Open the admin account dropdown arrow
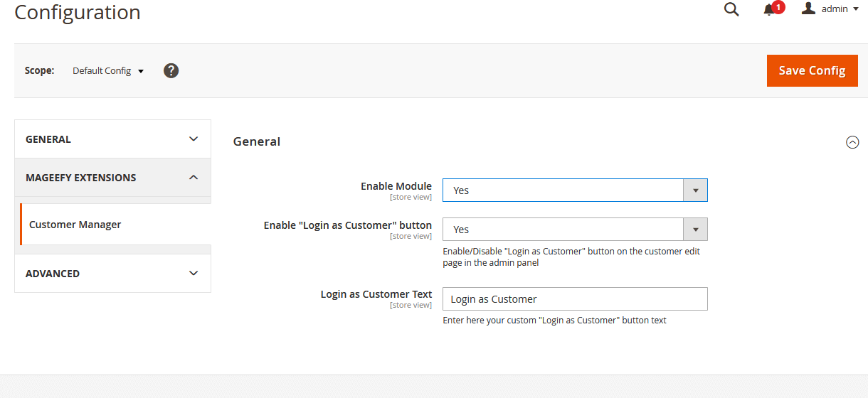The width and height of the screenshot is (868, 398). (x=856, y=9)
